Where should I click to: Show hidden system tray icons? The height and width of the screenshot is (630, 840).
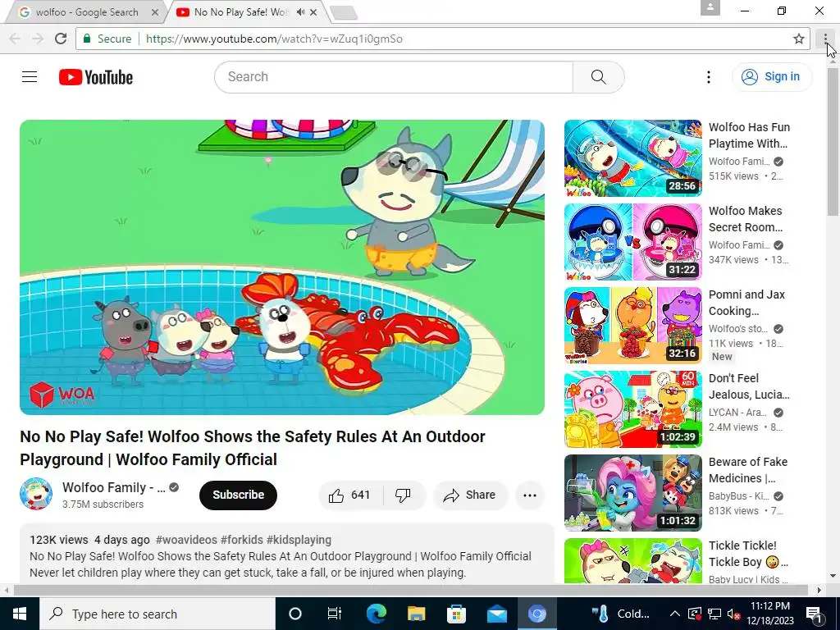(675, 614)
